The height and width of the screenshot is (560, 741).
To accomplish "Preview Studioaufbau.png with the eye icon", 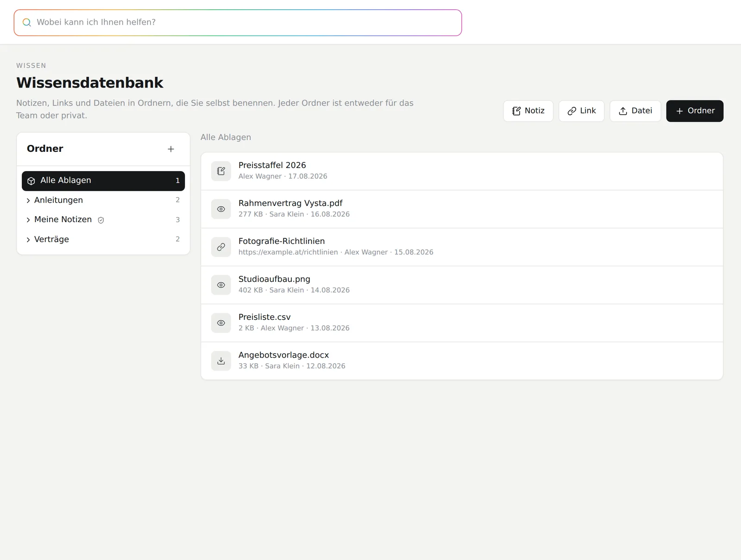I will (x=221, y=285).
